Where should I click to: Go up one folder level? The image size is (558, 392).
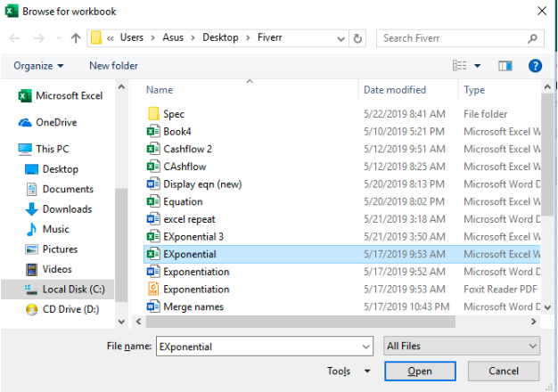(x=76, y=37)
